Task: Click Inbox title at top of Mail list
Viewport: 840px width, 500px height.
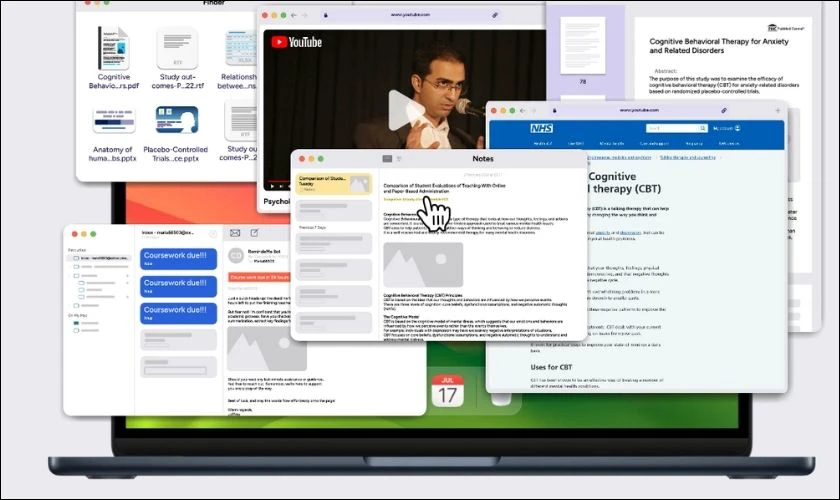Action: [167, 233]
